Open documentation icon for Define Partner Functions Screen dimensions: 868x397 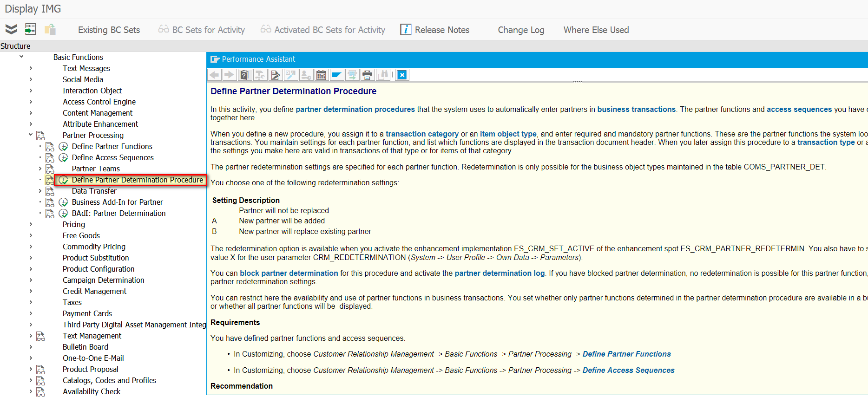(x=50, y=147)
